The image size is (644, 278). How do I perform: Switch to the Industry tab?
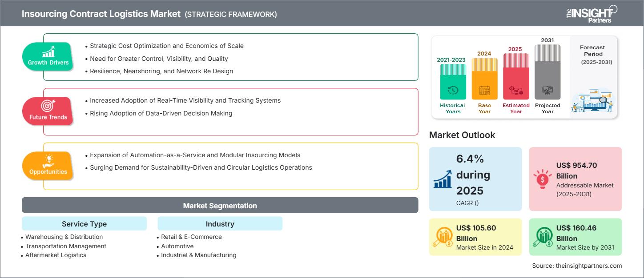coord(220,224)
